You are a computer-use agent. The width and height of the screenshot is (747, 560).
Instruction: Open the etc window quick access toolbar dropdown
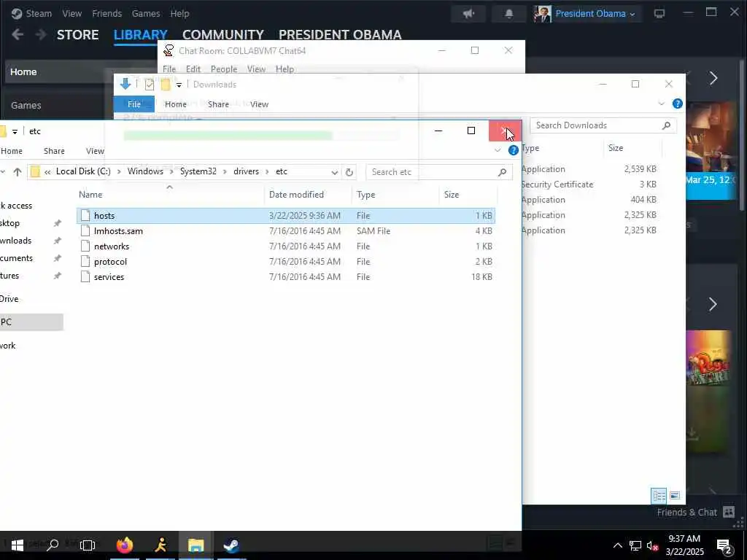(15, 131)
